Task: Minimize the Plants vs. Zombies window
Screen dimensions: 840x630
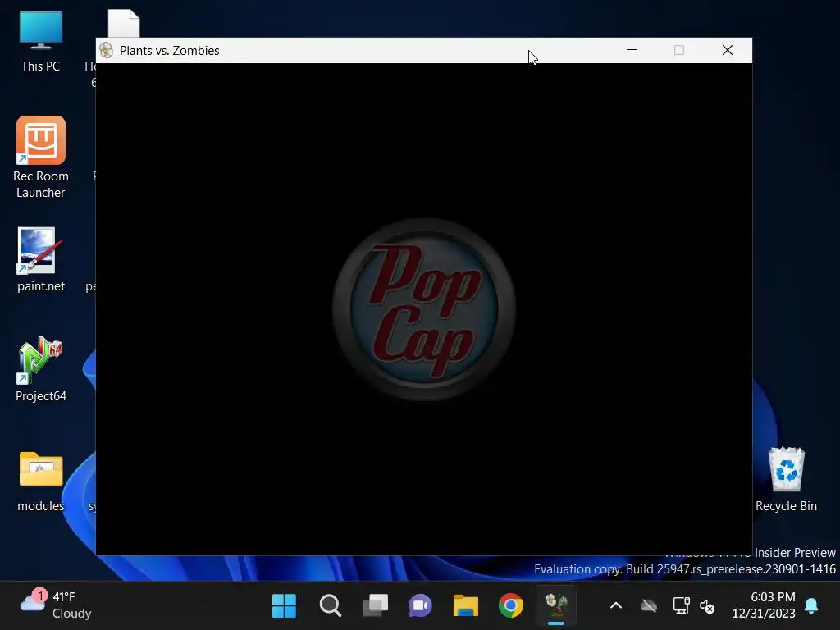Action: click(x=632, y=50)
